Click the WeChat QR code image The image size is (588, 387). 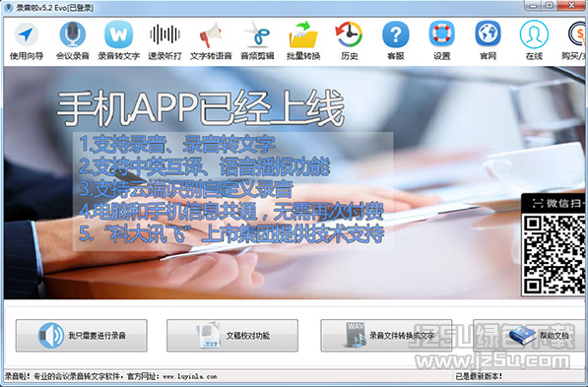(x=554, y=255)
